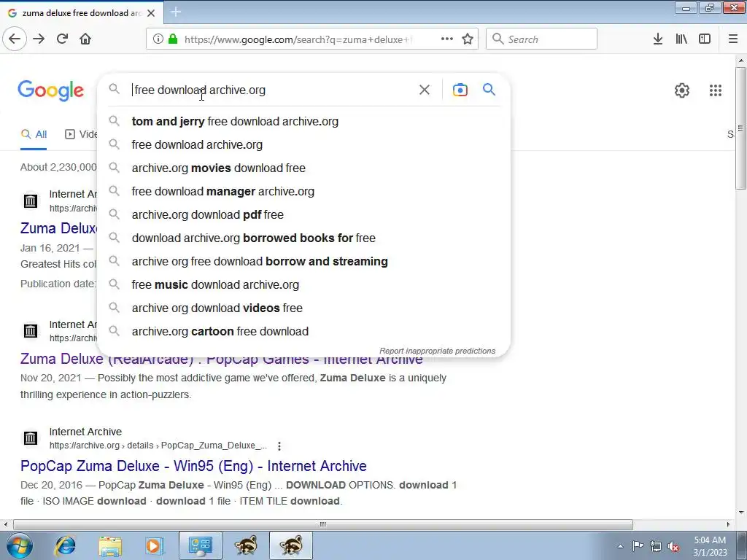Show hidden system tray icons
The image size is (747, 560).
pos(620,546)
